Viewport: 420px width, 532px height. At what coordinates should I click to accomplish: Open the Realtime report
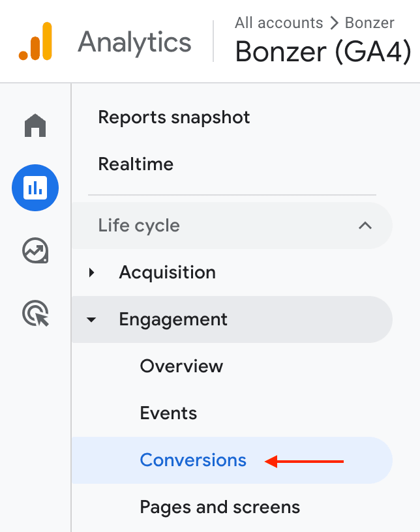coord(136,164)
